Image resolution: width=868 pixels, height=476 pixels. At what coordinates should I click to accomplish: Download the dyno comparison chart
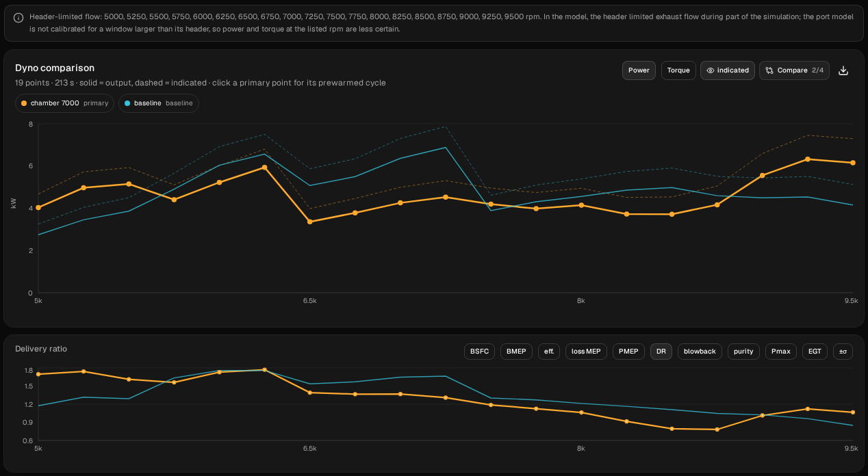click(x=843, y=70)
